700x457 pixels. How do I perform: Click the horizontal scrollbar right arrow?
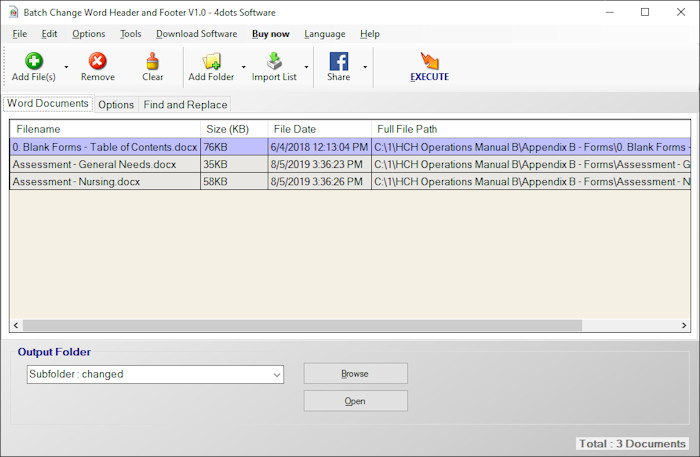coord(684,325)
